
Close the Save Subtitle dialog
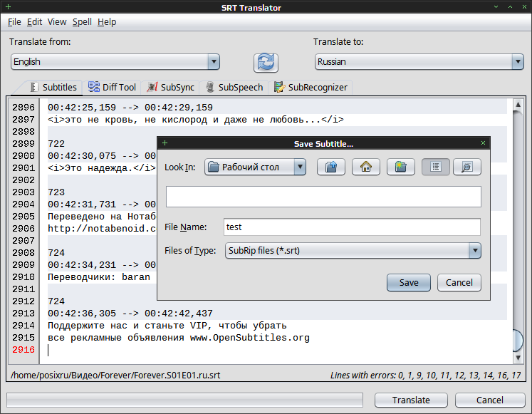(x=483, y=143)
